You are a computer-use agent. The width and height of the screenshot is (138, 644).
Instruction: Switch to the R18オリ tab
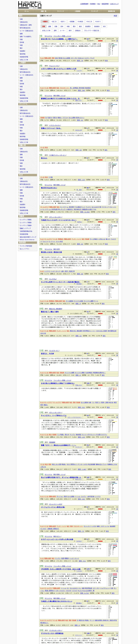pos(98,21)
